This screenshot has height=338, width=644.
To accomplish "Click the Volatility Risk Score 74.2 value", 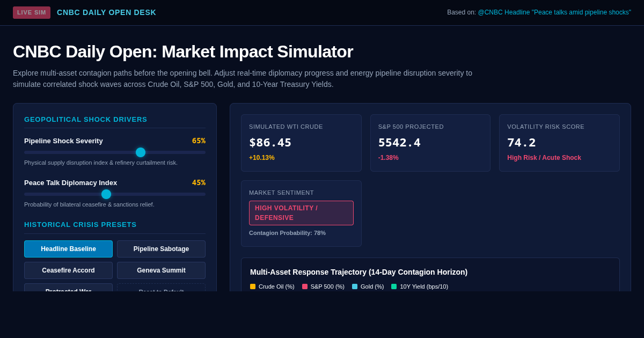I will click(522, 143).
